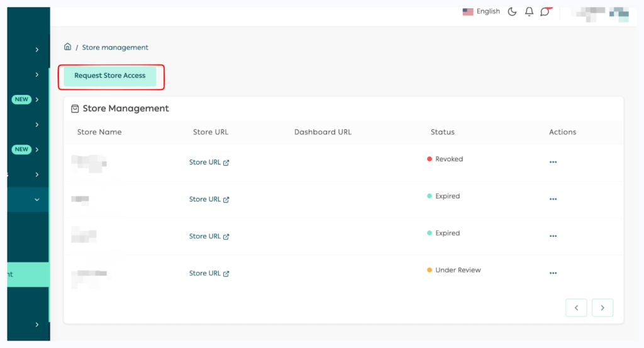This screenshot has height=348, width=644.
Task: Open actions menu for the Under Review store
Action: (553, 273)
